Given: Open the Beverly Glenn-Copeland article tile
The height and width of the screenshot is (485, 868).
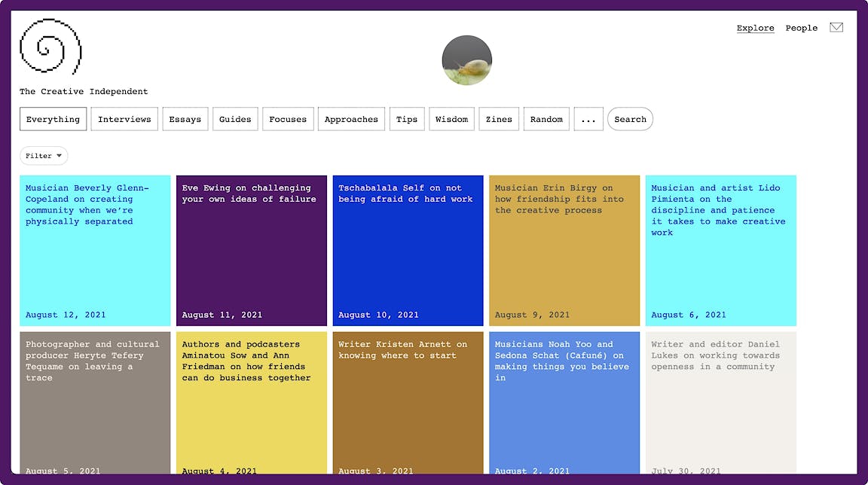Looking at the screenshot, I should tap(95, 251).
